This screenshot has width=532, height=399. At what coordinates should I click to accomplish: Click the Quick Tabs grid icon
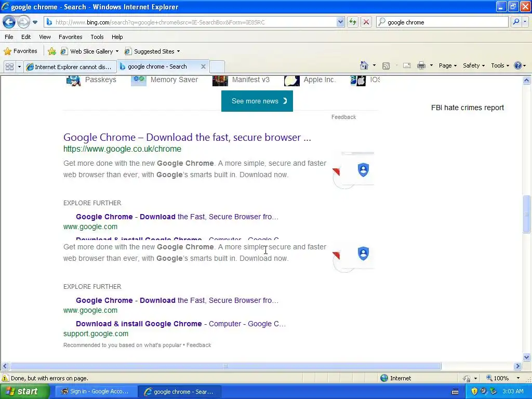pyautogui.click(x=9, y=66)
